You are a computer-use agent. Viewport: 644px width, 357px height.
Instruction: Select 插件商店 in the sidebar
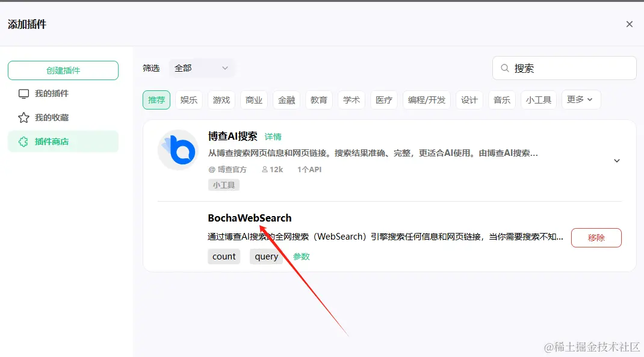click(x=63, y=141)
